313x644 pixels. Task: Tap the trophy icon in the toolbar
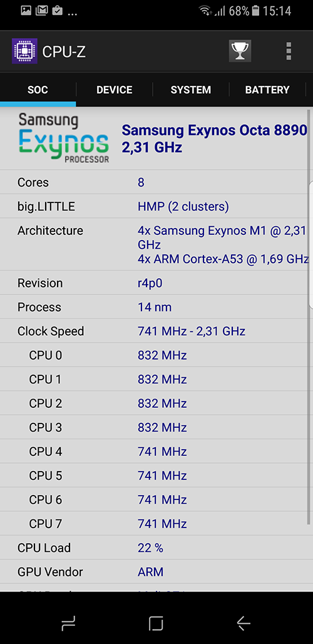coord(240,51)
